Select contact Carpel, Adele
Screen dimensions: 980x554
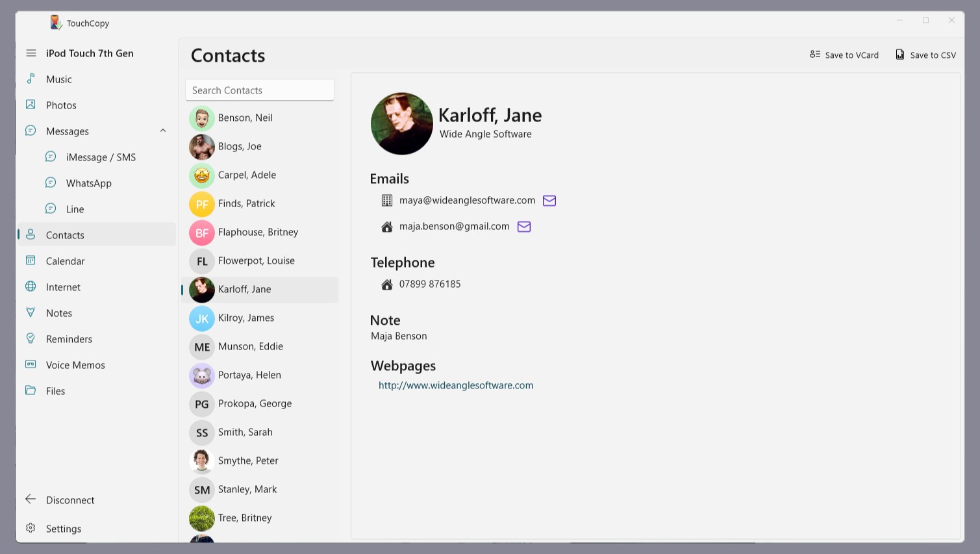pos(260,175)
